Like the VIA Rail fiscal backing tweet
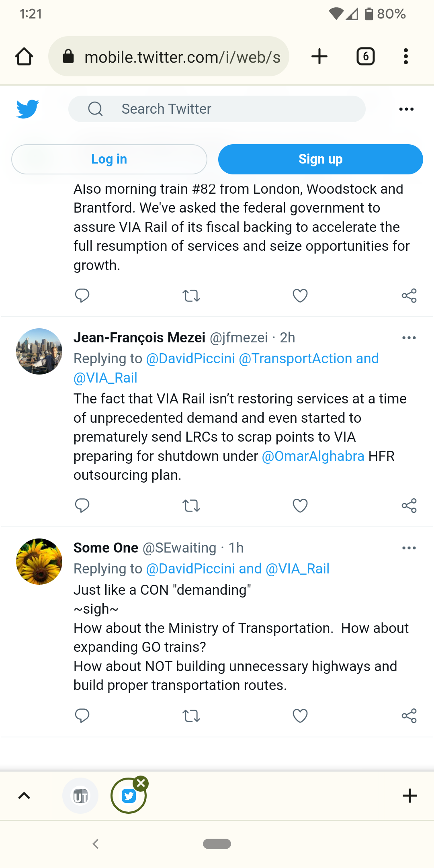434x868 pixels. click(300, 296)
